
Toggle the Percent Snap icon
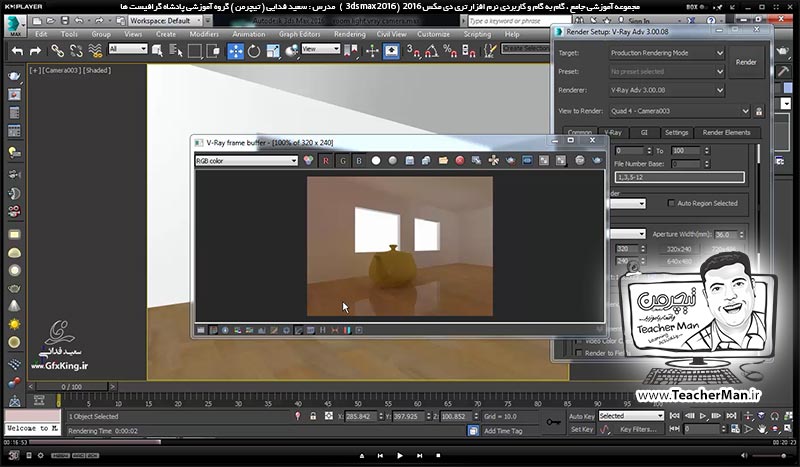pos(449,51)
